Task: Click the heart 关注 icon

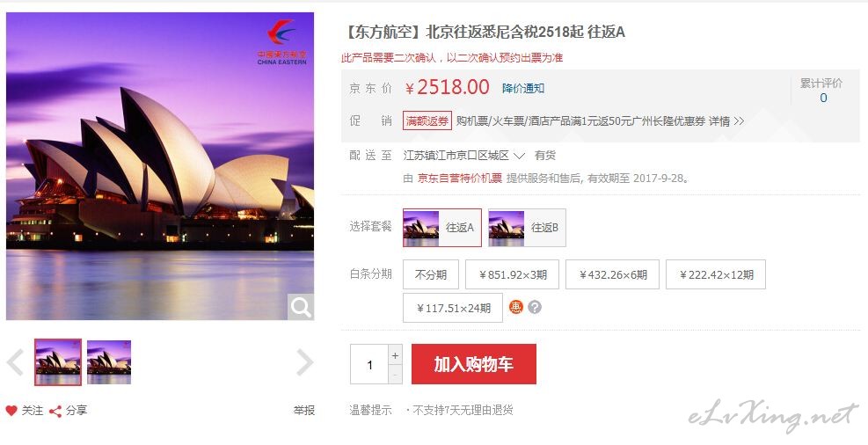Action: pos(11,411)
